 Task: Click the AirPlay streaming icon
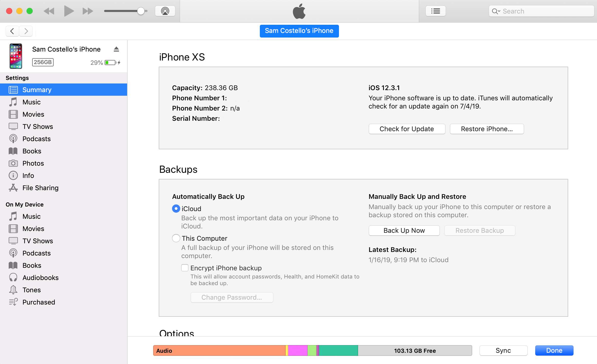(x=165, y=11)
